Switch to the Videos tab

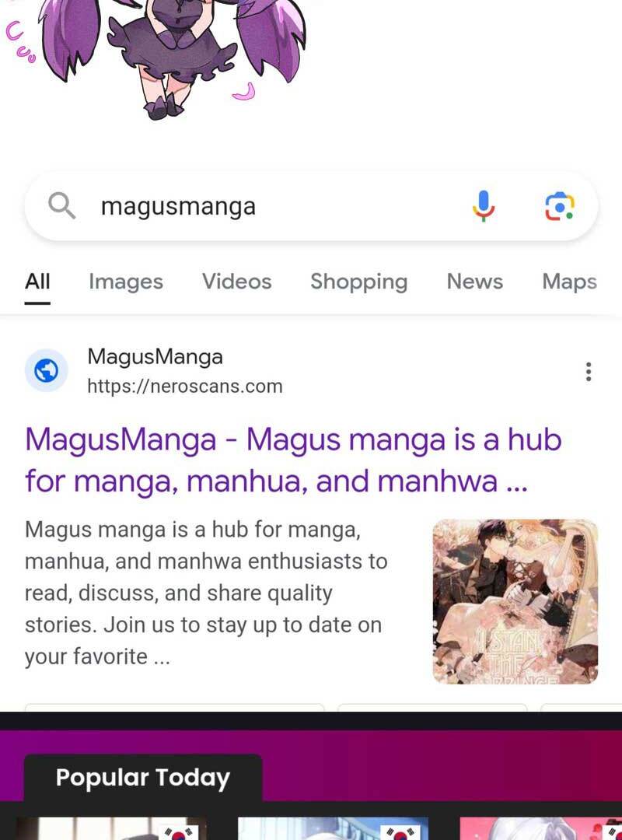[x=237, y=282]
